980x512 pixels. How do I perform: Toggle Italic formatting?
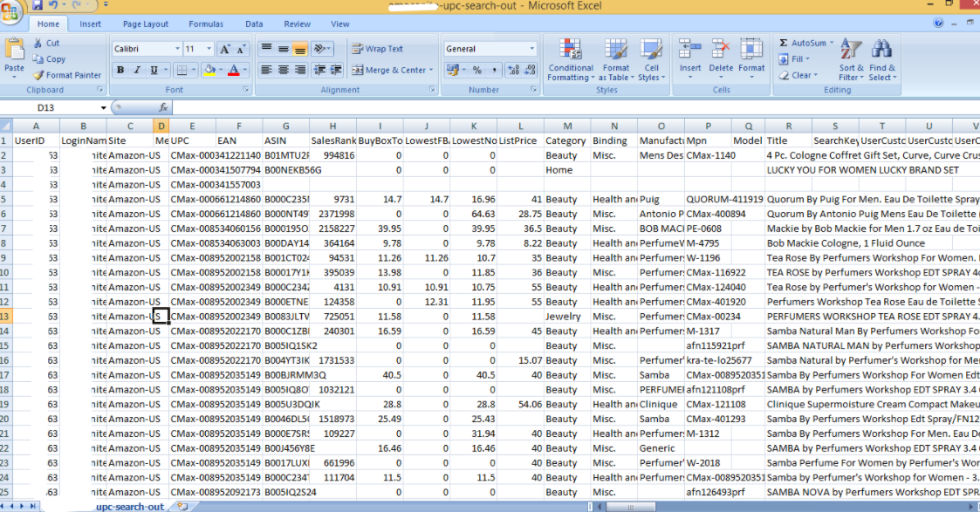pyautogui.click(x=136, y=70)
